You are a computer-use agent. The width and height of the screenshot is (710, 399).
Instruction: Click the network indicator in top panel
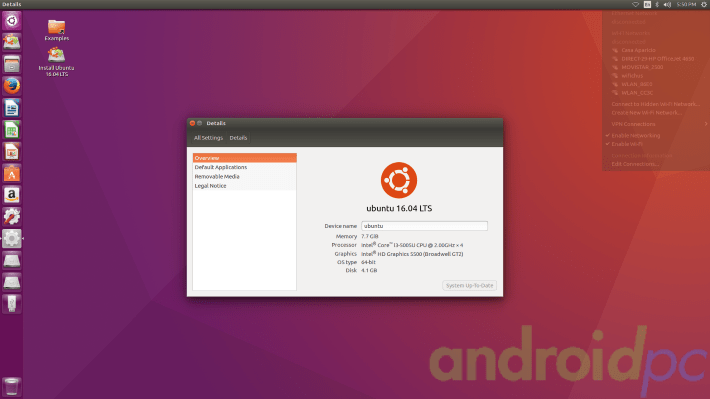[x=636, y=4]
